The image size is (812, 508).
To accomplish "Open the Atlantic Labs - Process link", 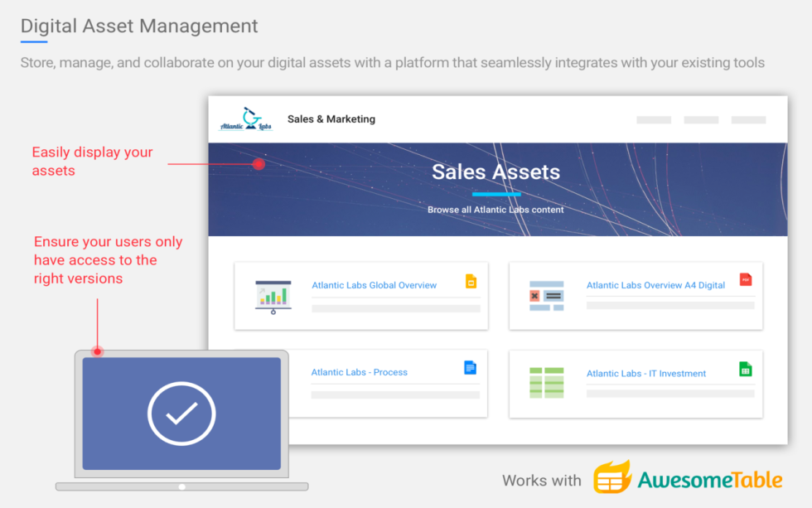I will point(359,372).
